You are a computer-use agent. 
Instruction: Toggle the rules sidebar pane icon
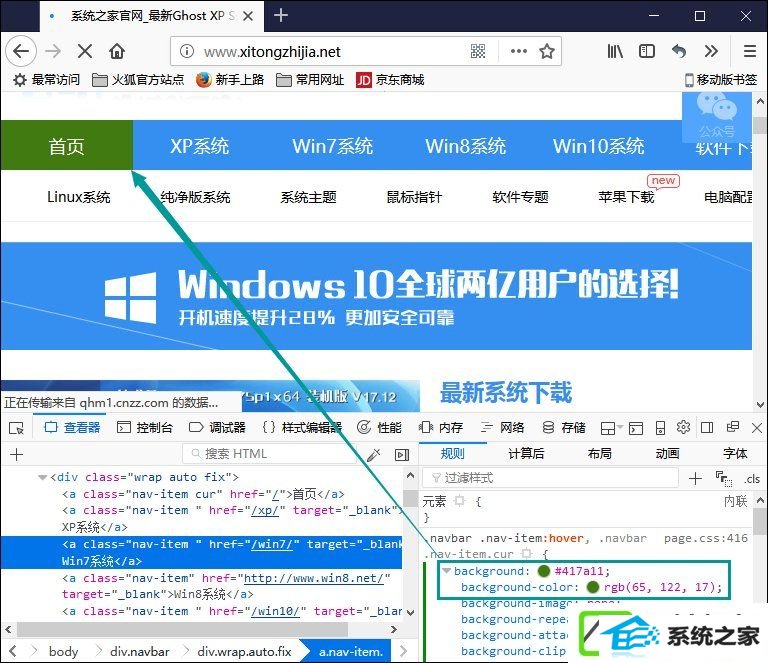pos(402,455)
